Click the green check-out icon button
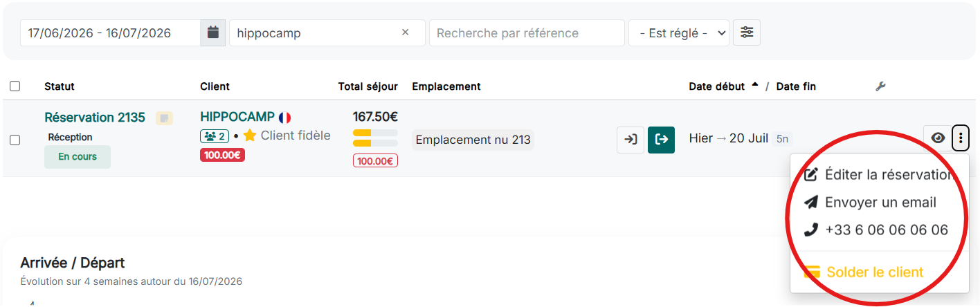Image resolution: width=980 pixels, height=307 pixels. (662, 140)
